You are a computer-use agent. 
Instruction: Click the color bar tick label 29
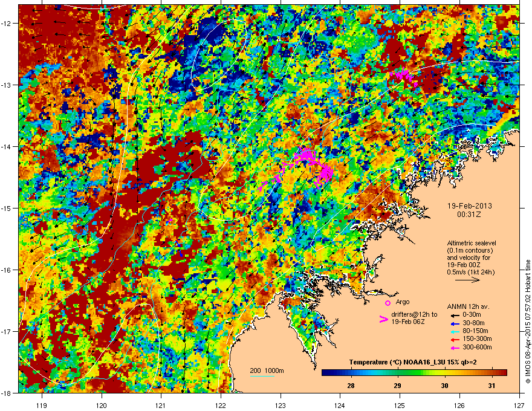coord(397,386)
